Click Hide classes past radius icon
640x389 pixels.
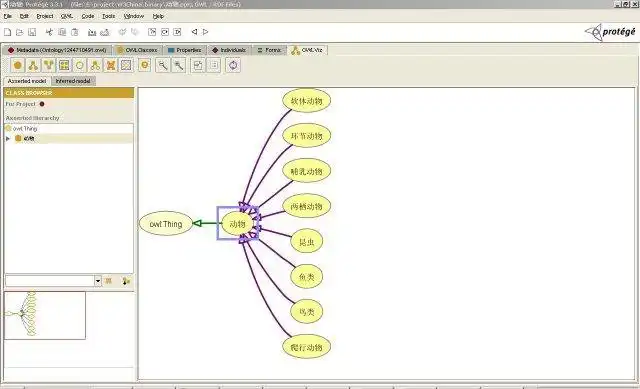(111, 65)
